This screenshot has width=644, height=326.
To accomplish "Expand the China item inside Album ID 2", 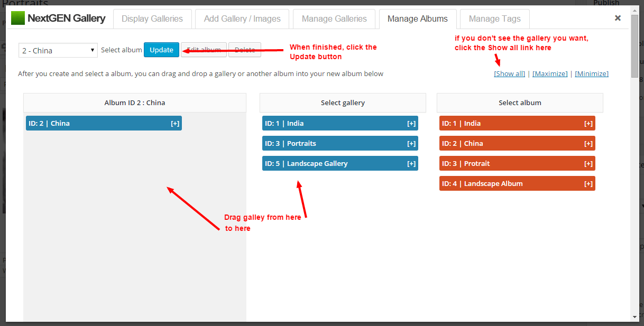I will pos(175,123).
